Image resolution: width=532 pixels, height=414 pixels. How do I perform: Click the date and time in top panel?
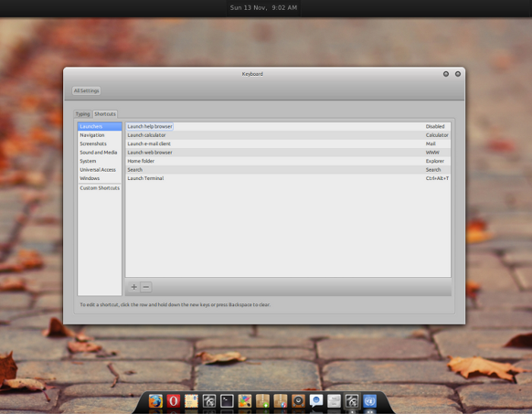(x=263, y=8)
